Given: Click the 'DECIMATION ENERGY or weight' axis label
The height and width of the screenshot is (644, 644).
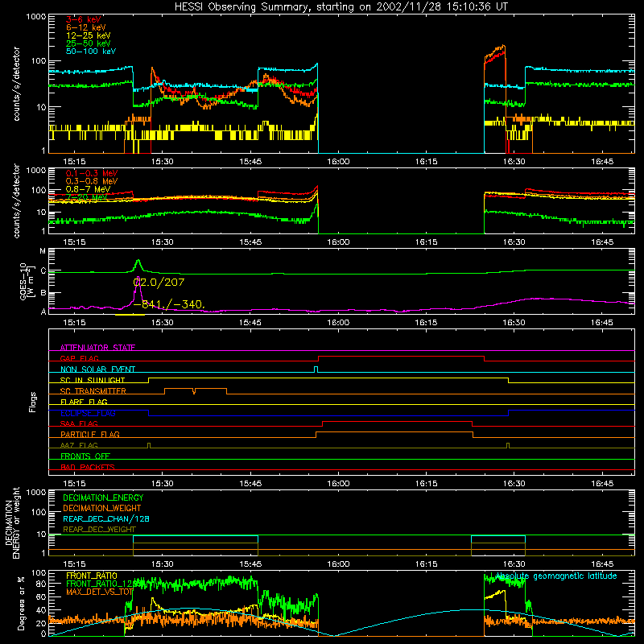Looking at the screenshot, I should 12,523.
